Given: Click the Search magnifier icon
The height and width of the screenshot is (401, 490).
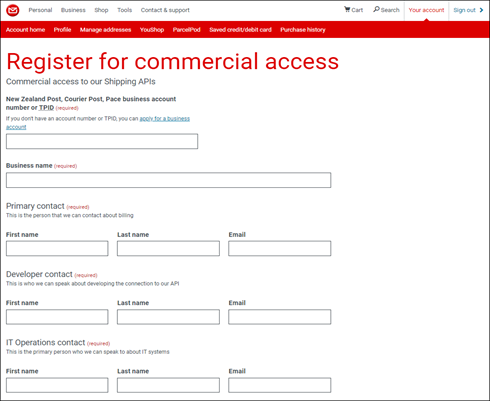Looking at the screenshot, I should pos(376,9).
